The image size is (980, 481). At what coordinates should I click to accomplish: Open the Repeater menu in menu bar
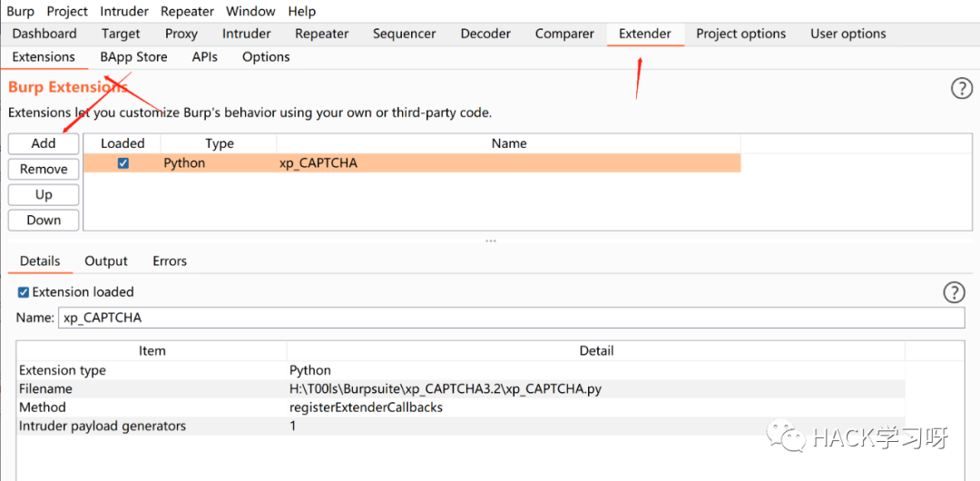point(187,11)
